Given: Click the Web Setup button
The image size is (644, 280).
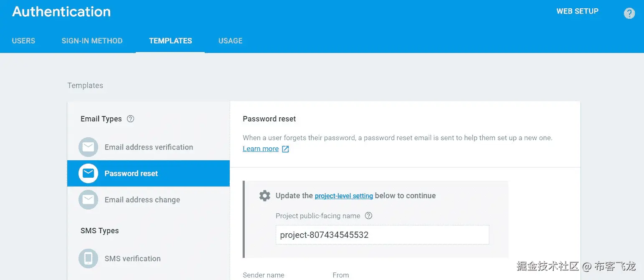Looking at the screenshot, I should coord(577,11).
